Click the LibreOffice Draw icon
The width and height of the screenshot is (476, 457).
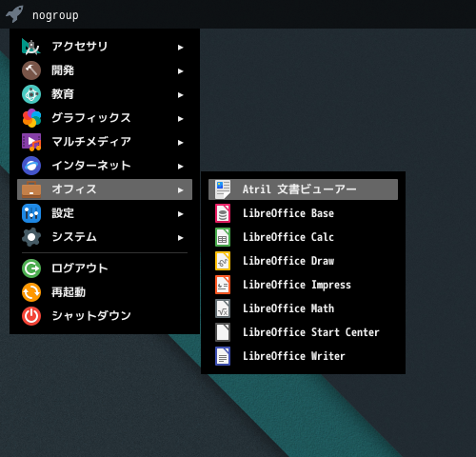(x=223, y=261)
